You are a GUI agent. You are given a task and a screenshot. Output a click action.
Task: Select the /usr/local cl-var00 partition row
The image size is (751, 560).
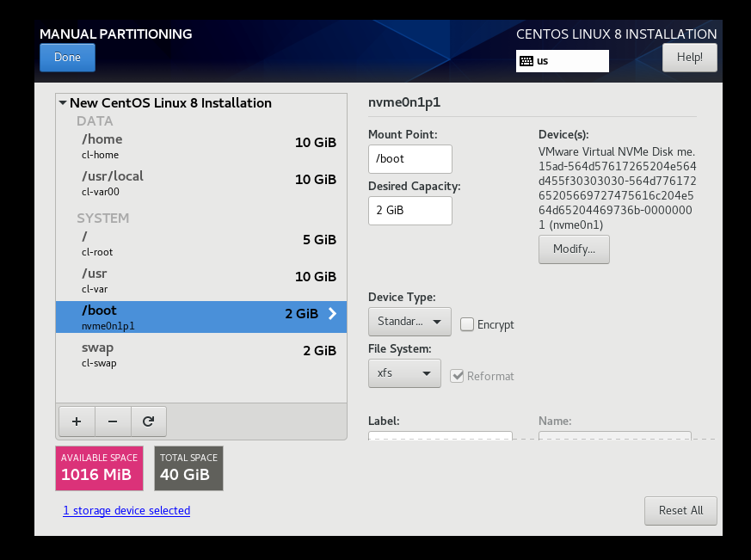[201, 183]
